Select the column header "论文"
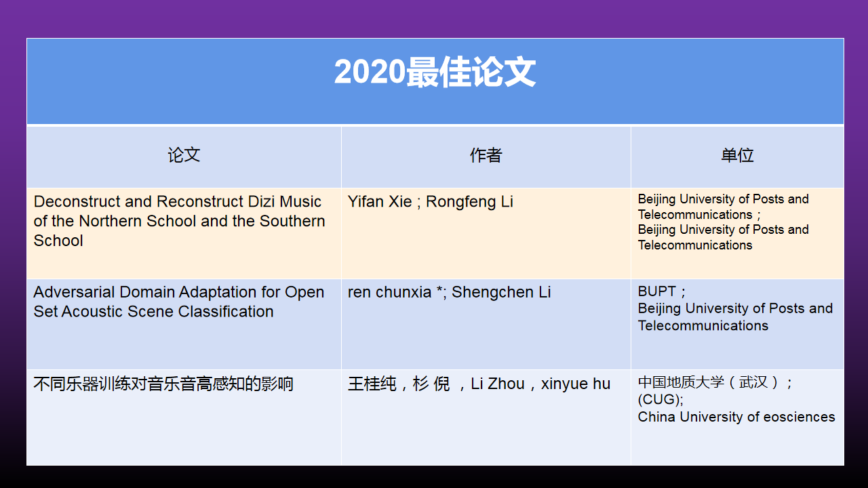 point(184,155)
